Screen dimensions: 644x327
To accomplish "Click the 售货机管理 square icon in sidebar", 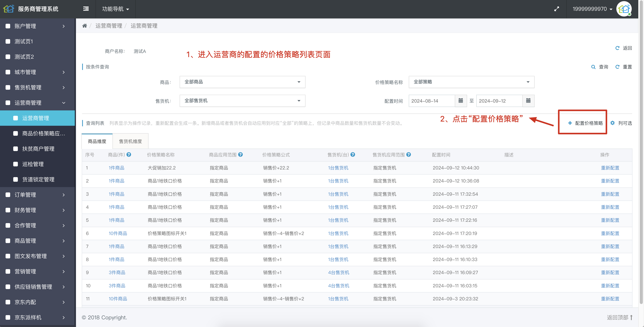I will click(8, 87).
